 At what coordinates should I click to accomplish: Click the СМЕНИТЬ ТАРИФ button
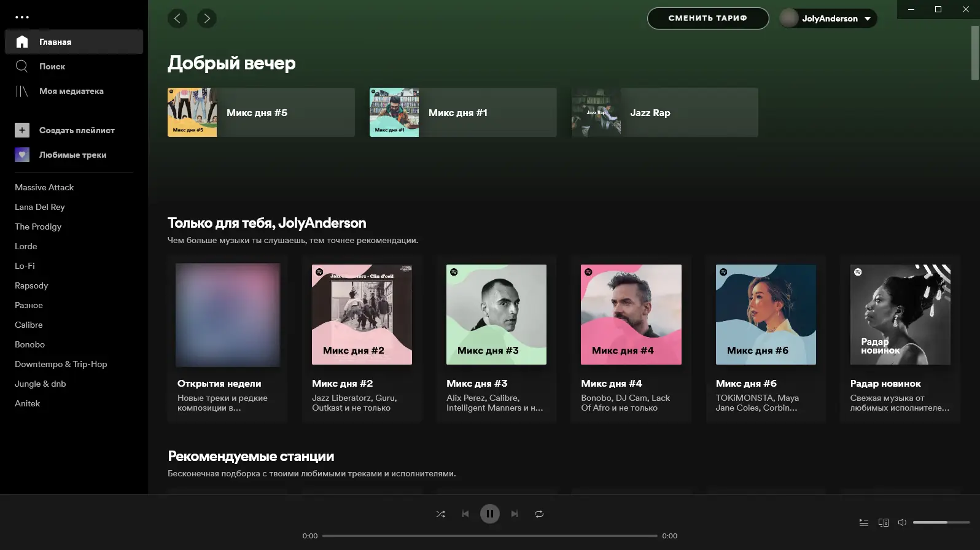(x=708, y=18)
